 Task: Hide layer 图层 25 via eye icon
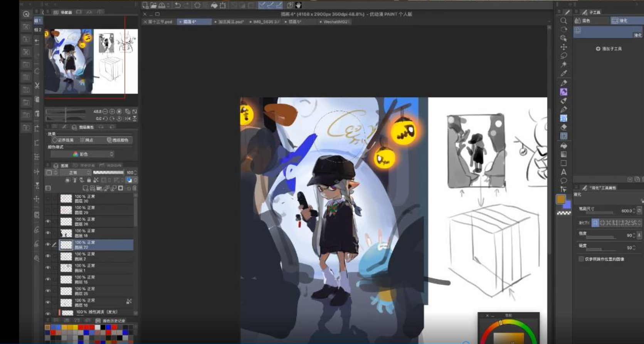pyautogui.click(x=48, y=291)
